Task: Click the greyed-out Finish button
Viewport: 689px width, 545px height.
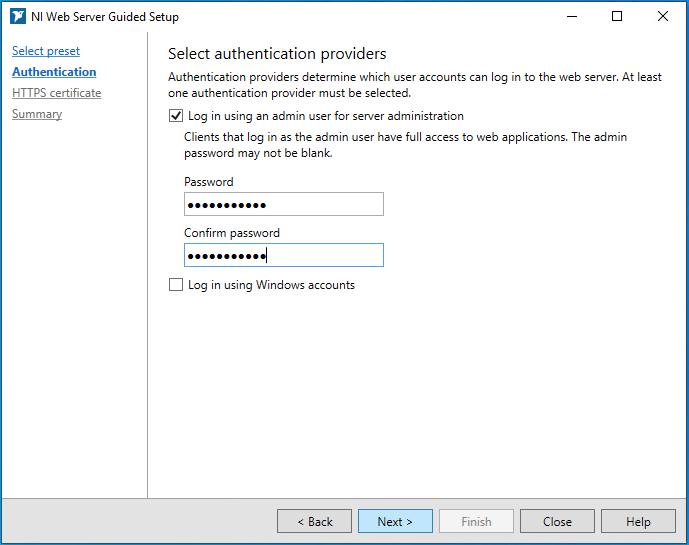Action: 476,521
